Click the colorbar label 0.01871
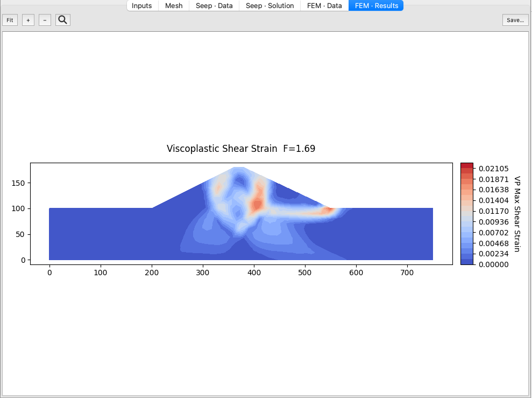Viewport: 532px width, 398px height. (494, 179)
